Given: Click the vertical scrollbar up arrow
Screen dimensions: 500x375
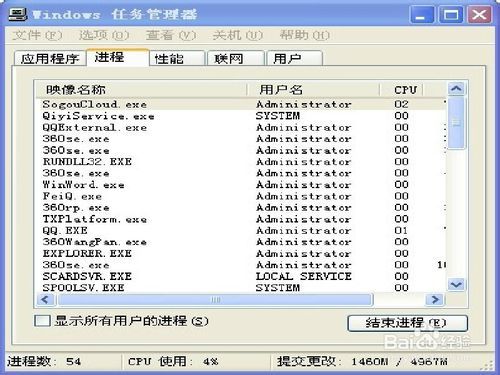Looking at the screenshot, I should [456, 89].
